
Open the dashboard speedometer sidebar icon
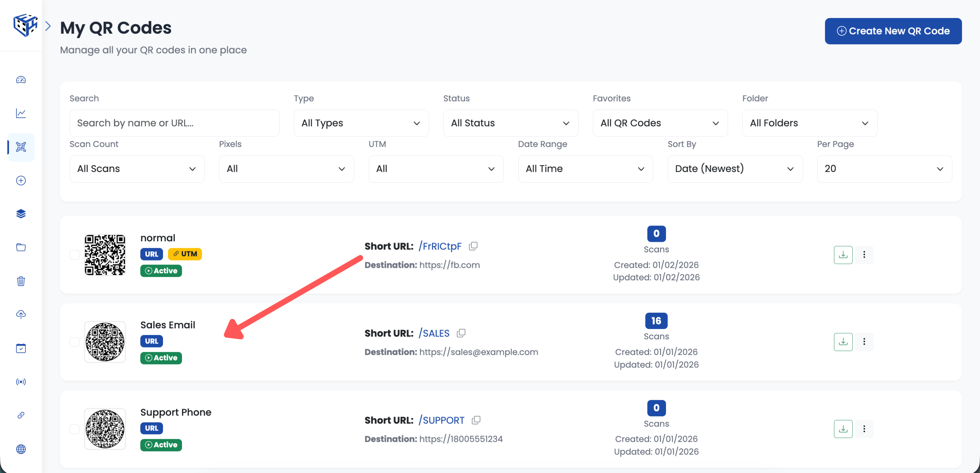(21, 80)
